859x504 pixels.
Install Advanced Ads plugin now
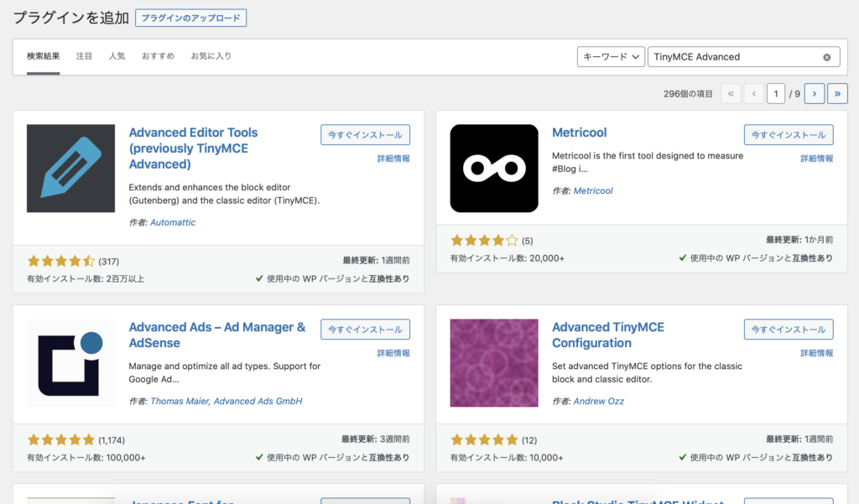[x=365, y=330]
